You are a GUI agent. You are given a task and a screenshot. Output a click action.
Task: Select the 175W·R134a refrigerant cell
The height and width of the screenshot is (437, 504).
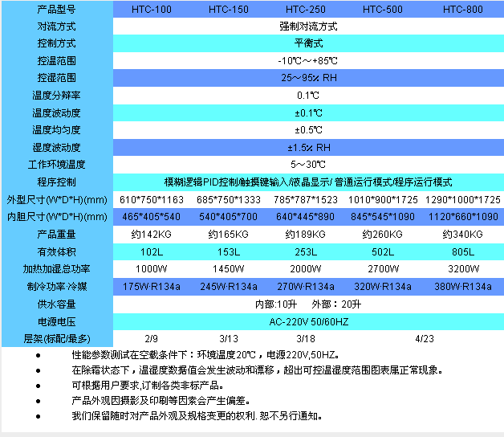click(x=152, y=287)
